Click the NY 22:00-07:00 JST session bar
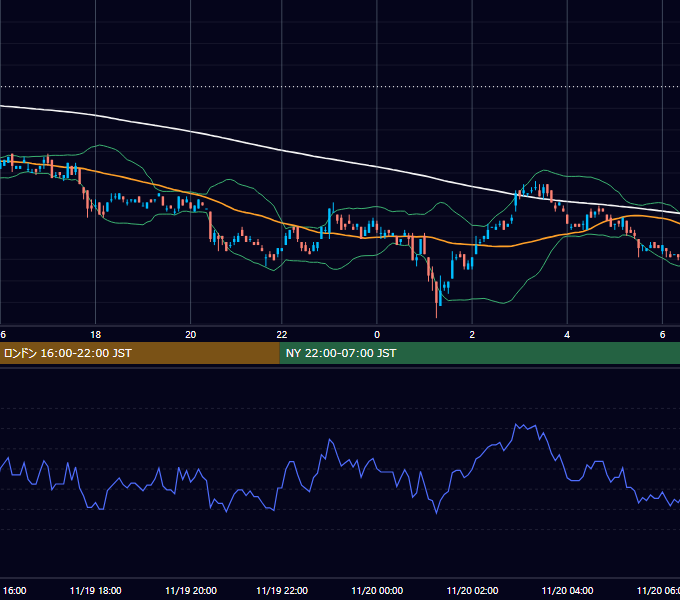 pyautogui.click(x=480, y=353)
